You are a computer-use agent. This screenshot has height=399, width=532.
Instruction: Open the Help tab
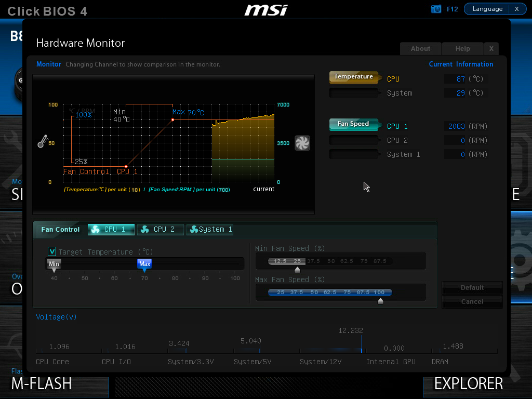[463, 49]
